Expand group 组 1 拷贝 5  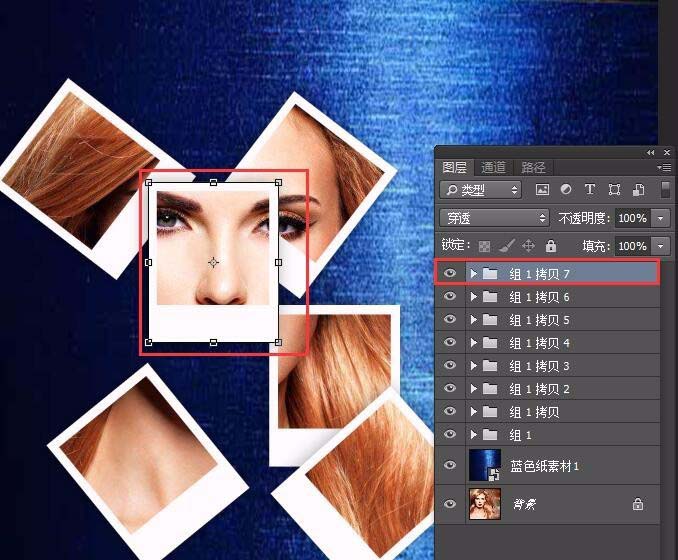pyautogui.click(x=473, y=320)
